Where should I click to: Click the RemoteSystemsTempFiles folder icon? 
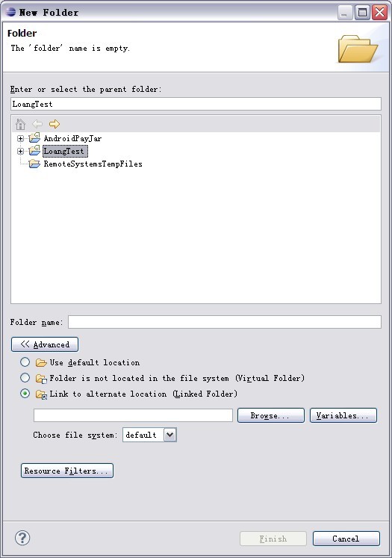[x=34, y=164]
